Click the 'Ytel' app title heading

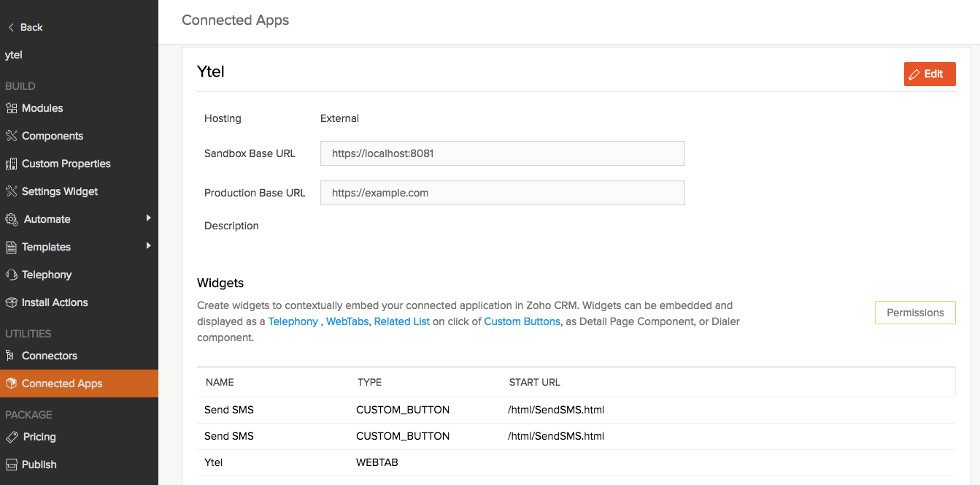tap(211, 72)
